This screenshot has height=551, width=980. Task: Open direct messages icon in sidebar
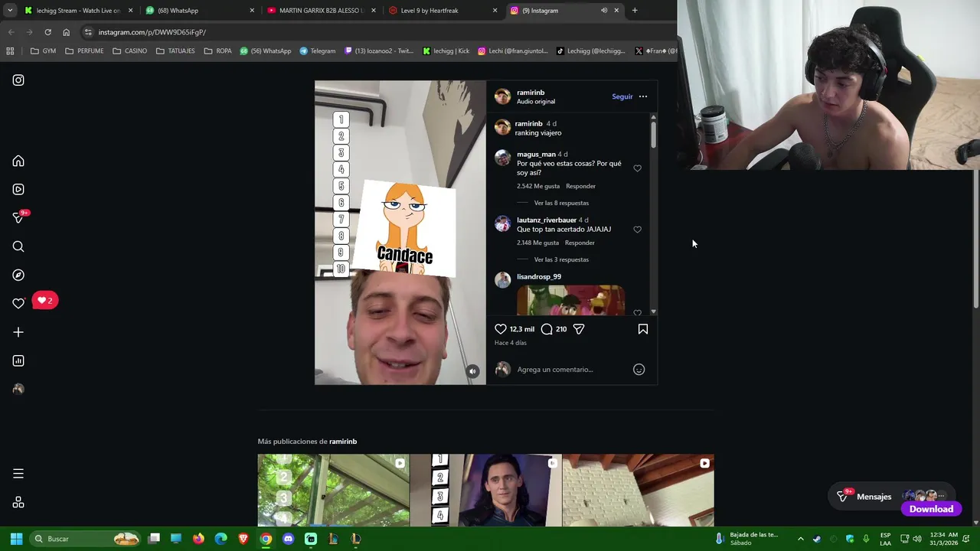coord(18,218)
